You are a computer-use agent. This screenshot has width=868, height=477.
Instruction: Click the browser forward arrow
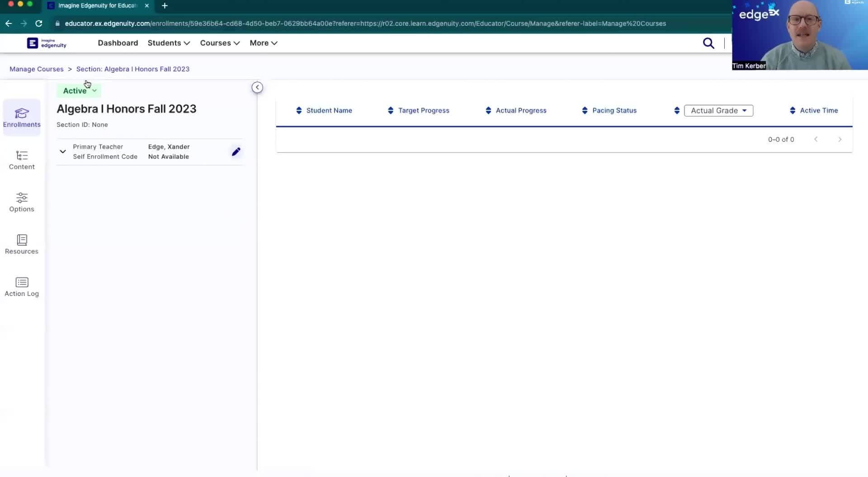point(24,23)
